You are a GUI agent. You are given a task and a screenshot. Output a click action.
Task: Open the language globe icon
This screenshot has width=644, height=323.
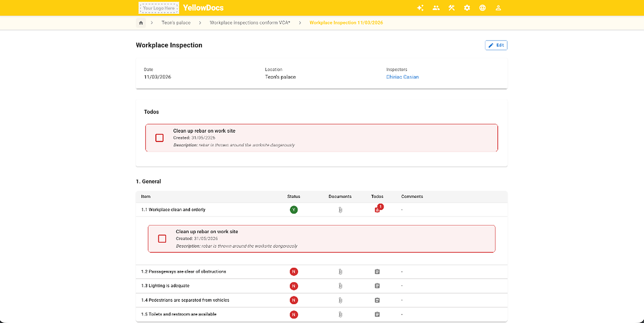point(482,8)
